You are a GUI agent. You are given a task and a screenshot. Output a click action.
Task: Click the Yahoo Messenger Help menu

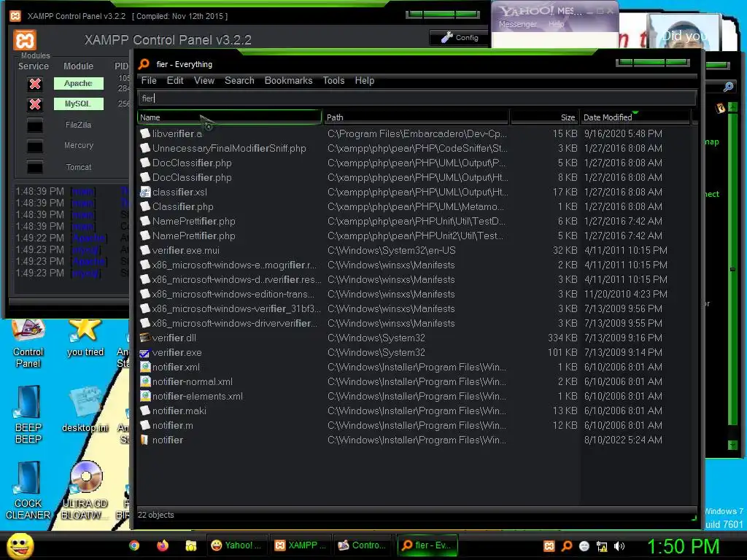point(556,23)
